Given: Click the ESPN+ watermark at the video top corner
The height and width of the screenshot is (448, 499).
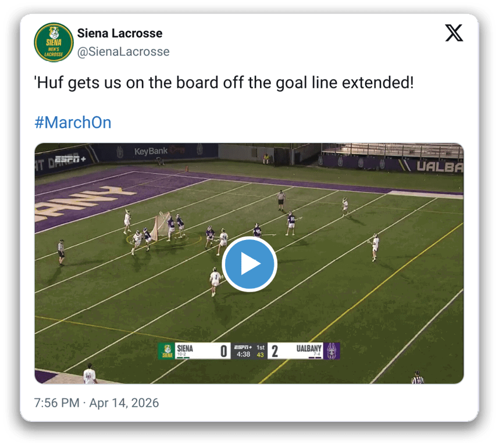Looking at the screenshot, I should (70, 159).
